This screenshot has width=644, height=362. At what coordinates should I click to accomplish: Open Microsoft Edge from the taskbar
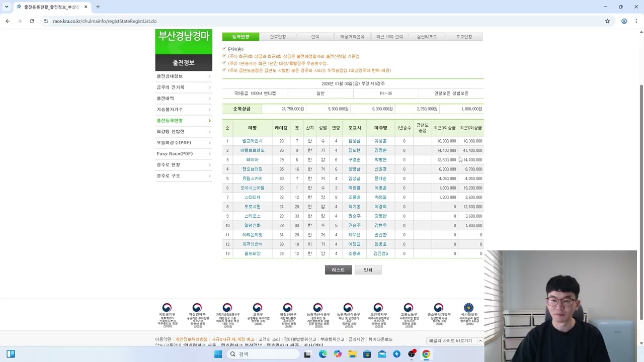point(323,354)
